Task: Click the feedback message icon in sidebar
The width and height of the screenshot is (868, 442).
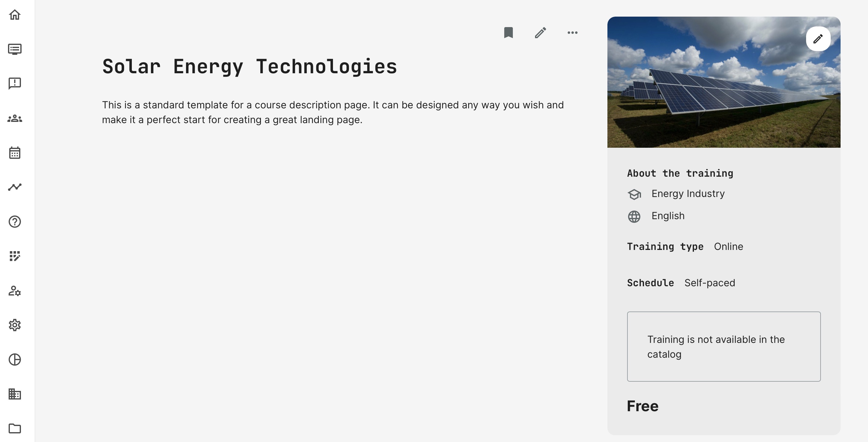Action: coord(15,83)
